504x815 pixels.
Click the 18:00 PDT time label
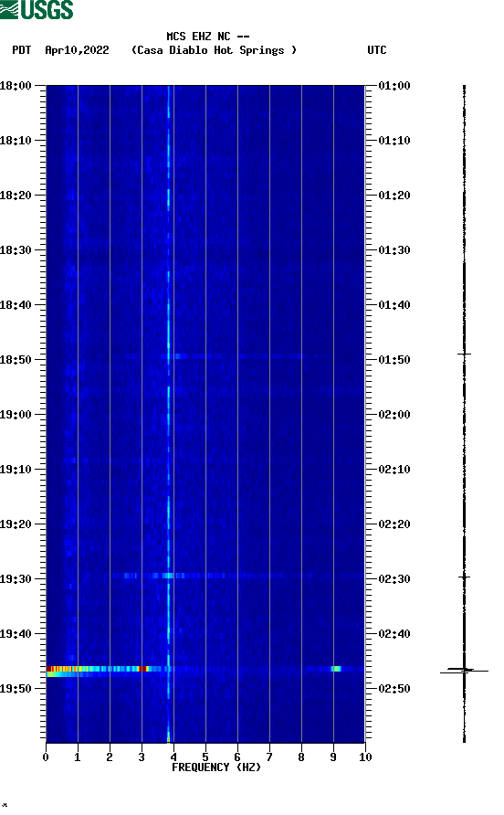[x=16, y=86]
